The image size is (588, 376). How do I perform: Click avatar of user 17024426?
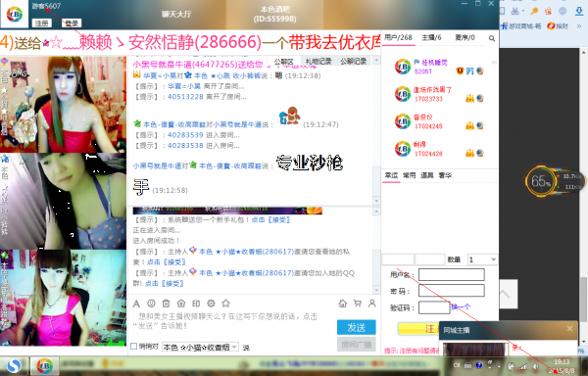point(403,148)
